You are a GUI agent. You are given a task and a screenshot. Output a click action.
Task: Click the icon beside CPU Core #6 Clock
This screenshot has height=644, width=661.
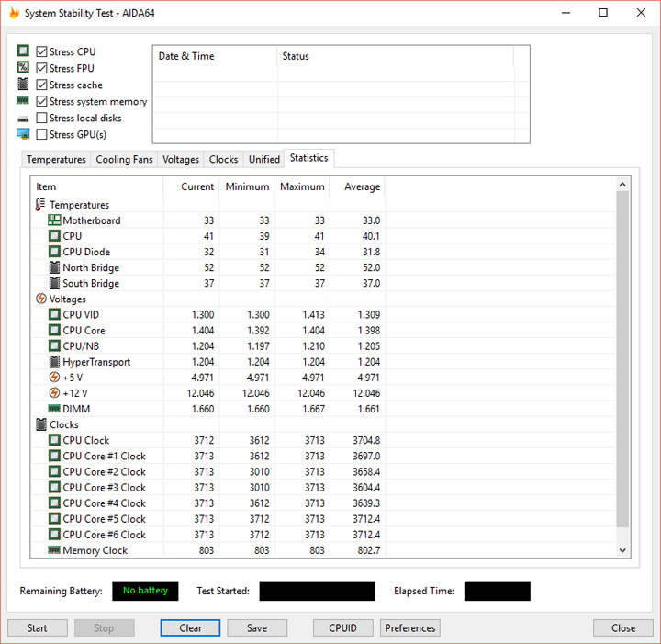(x=54, y=535)
